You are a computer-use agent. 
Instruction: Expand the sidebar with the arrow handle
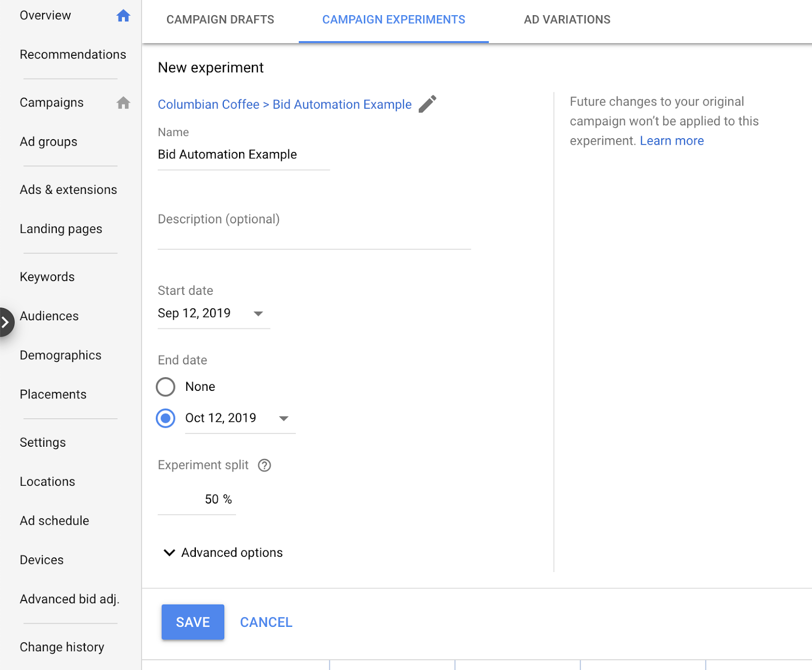(x=6, y=322)
